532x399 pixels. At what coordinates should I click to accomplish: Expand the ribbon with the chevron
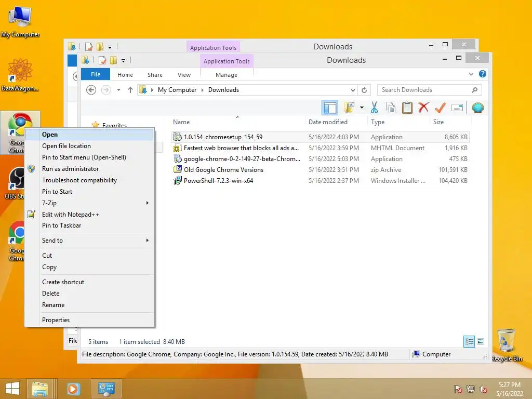[471, 74]
